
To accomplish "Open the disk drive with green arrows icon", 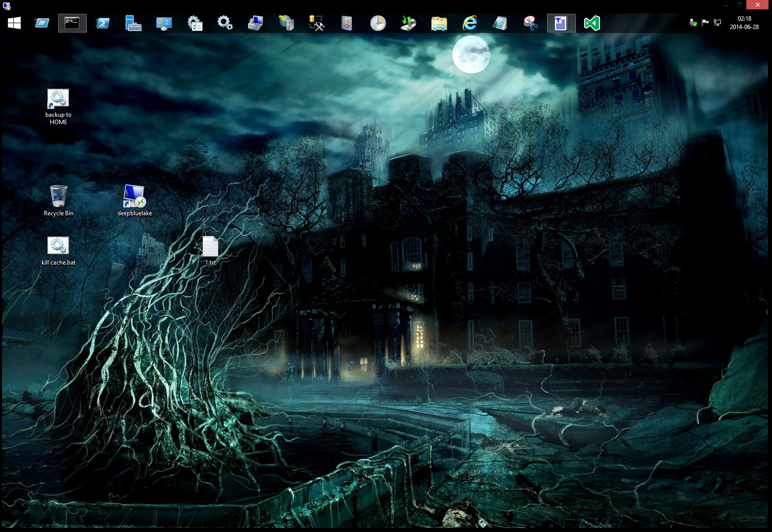I will click(x=408, y=23).
